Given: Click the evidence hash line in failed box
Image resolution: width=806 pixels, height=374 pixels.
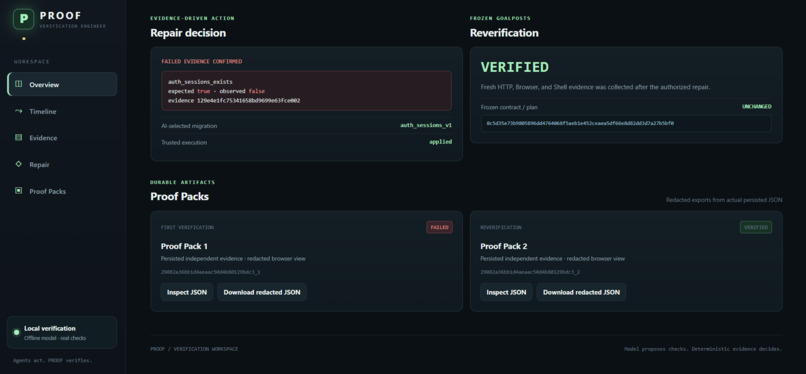Looking at the screenshot, I should [x=234, y=101].
